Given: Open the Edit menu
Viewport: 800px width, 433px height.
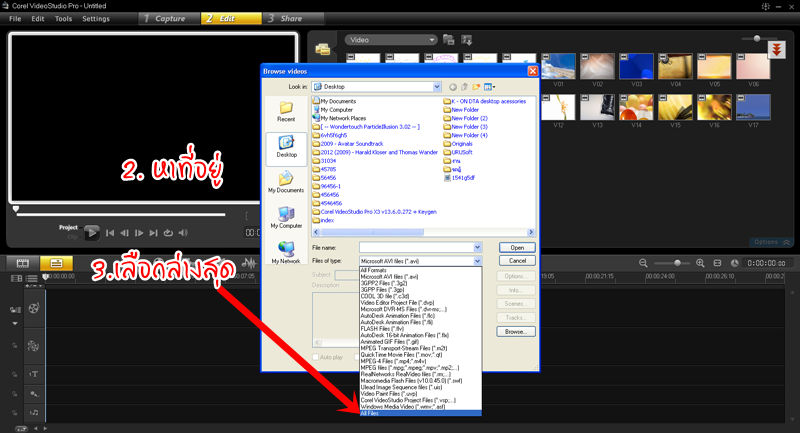Looking at the screenshot, I should click(x=38, y=19).
